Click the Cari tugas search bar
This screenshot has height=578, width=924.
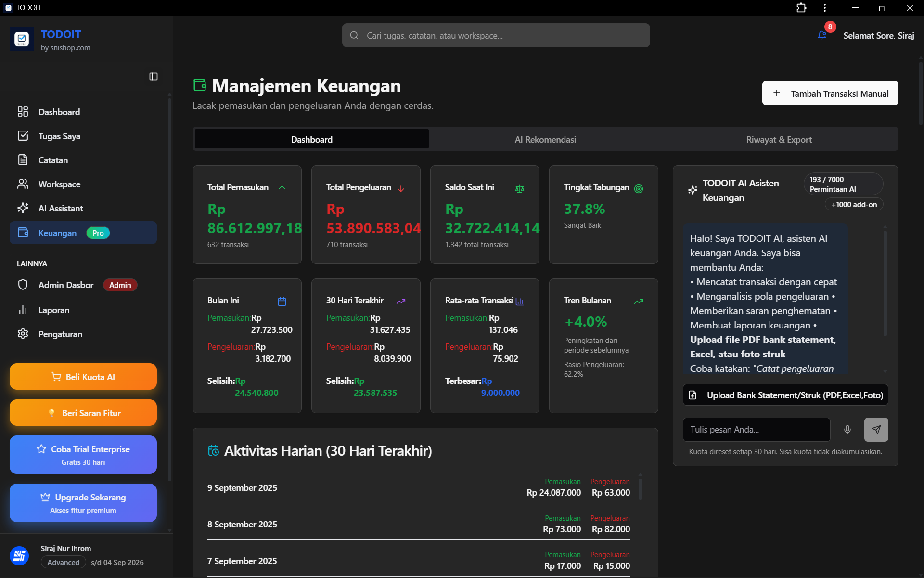(496, 35)
